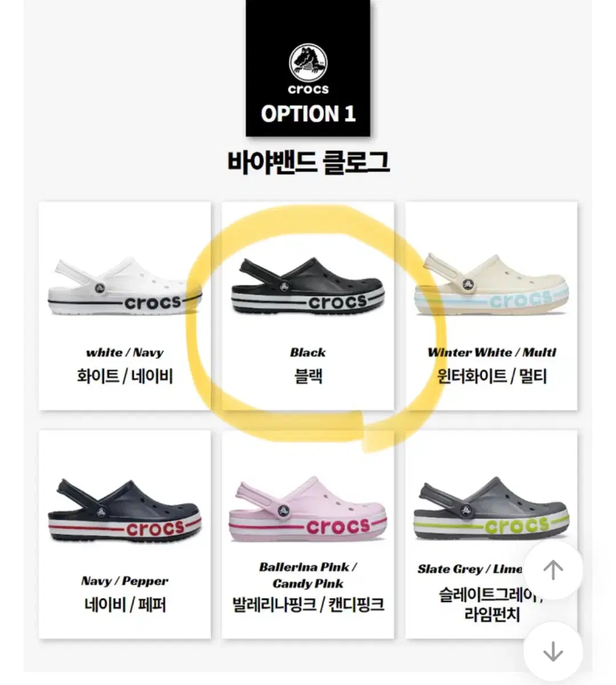
Task: Click the 'Black' italic English label
Action: pos(308,352)
